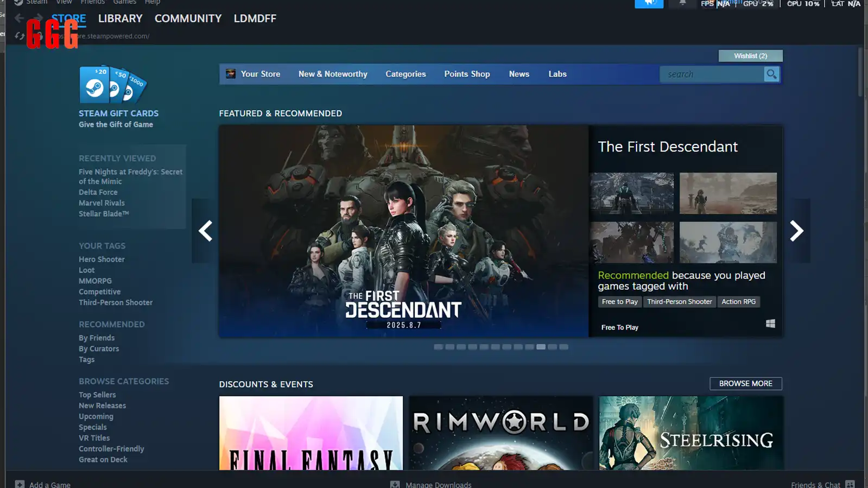Open the bottom-left mech screenshot thumbnail
This screenshot has height=488, width=868.
(632, 242)
